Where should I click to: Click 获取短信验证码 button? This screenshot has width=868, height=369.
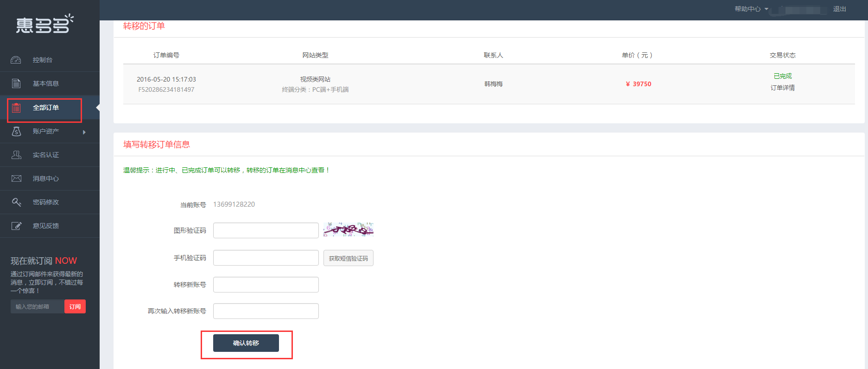point(348,258)
